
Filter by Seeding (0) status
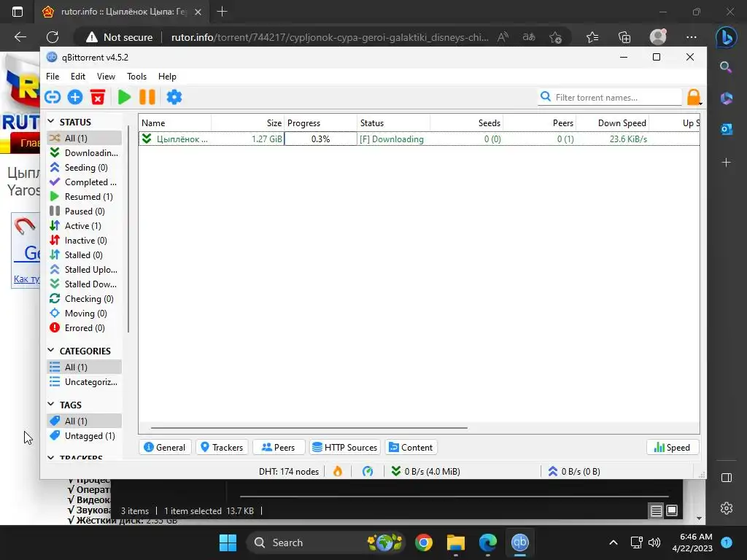(x=85, y=168)
